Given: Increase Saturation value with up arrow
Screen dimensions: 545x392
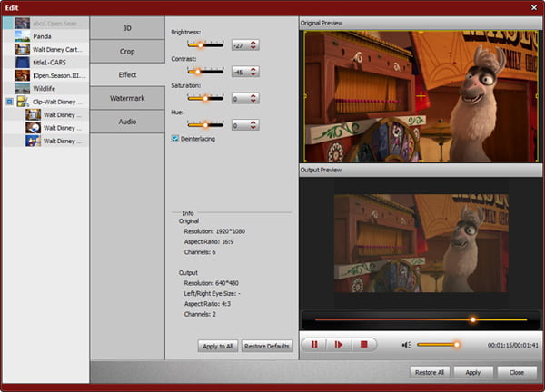Looking at the screenshot, I should tap(253, 96).
